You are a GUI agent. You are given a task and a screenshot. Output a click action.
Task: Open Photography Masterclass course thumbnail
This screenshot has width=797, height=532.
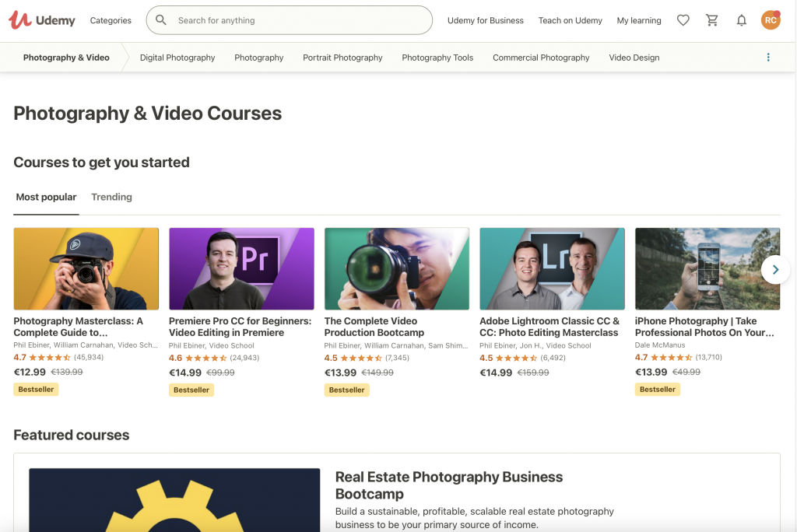[86, 269]
